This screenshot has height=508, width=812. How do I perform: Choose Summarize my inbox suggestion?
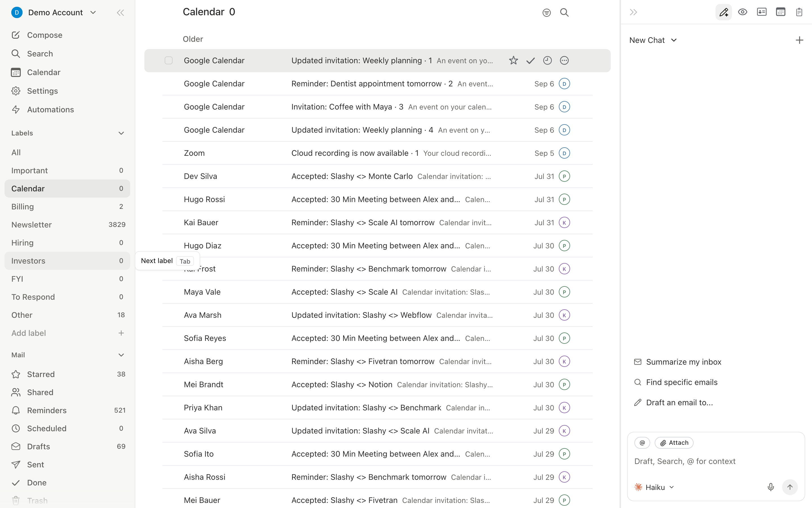(x=678, y=362)
